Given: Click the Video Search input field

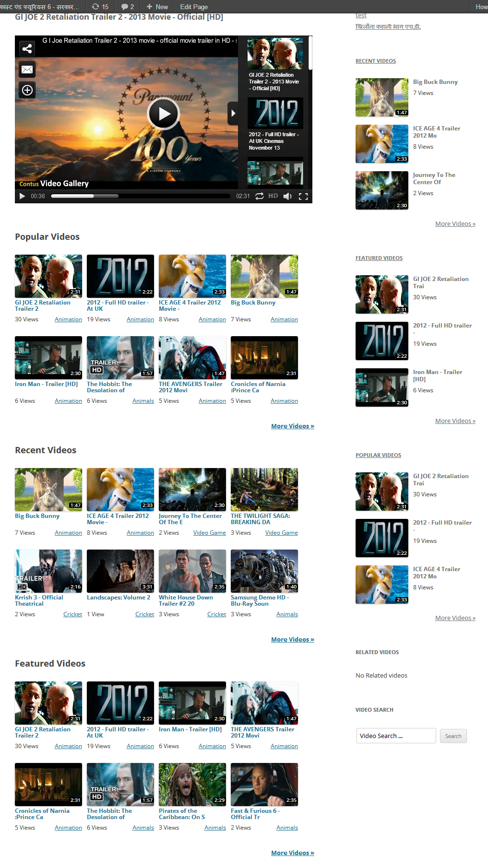Looking at the screenshot, I should (x=396, y=736).
